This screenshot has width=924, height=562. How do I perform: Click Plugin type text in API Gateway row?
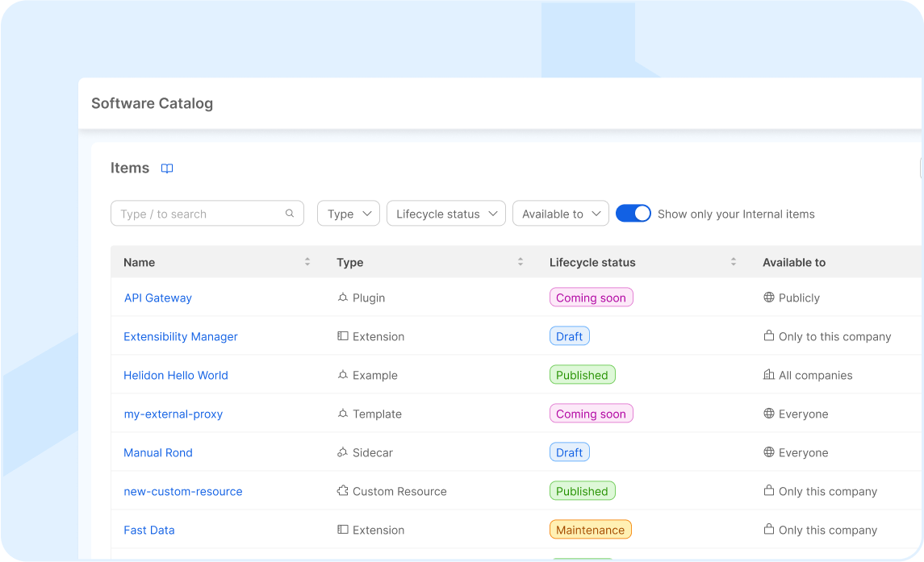click(x=369, y=298)
